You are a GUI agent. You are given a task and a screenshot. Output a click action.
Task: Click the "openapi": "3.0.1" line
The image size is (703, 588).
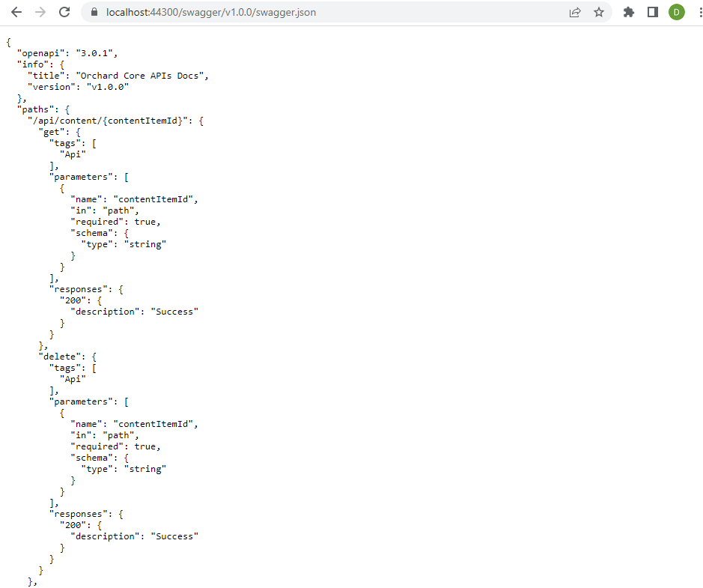pyautogui.click(x=67, y=53)
